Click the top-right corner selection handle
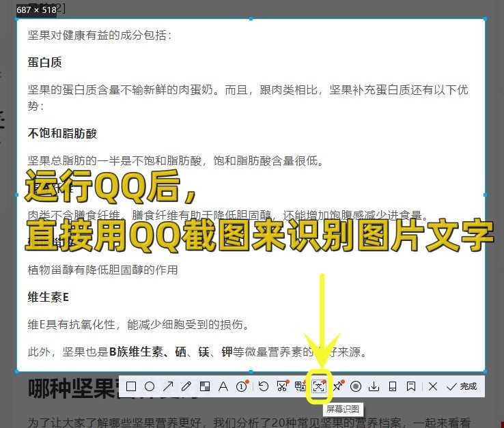 485,19
